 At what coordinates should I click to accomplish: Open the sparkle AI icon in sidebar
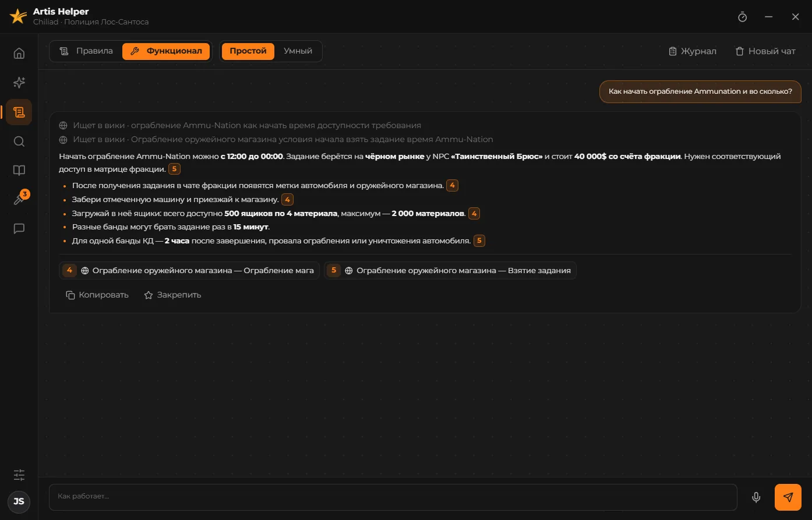(19, 83)
